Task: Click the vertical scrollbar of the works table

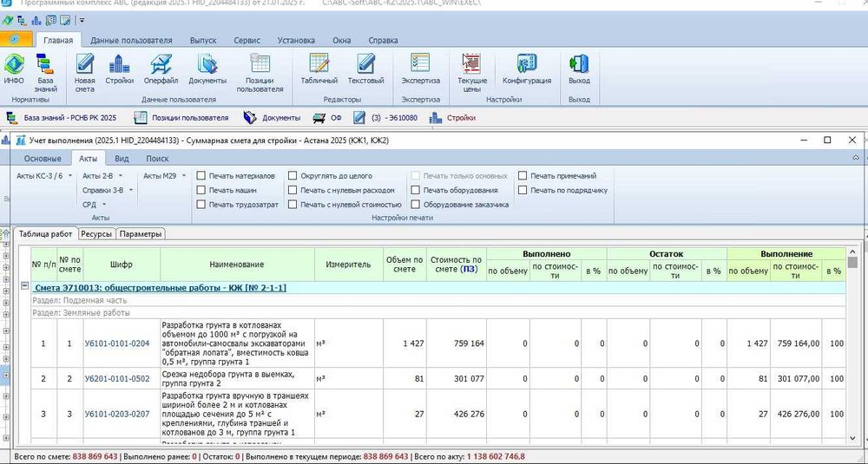Action: 853,347
